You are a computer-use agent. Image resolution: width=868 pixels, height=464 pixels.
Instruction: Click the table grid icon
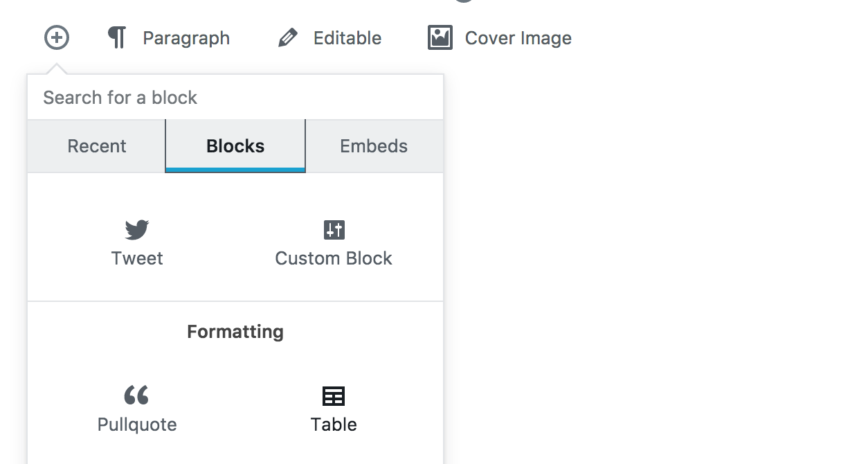(334, 395)
